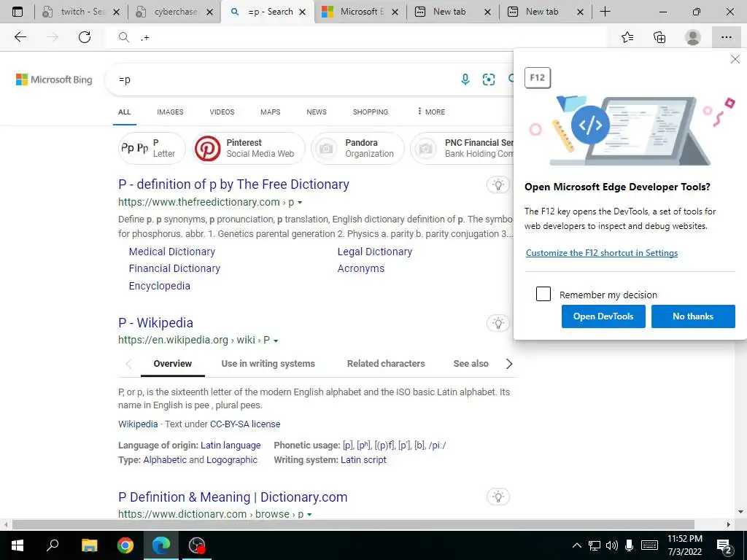Open the OBS icon on taskbar

(x=197, y=545)
